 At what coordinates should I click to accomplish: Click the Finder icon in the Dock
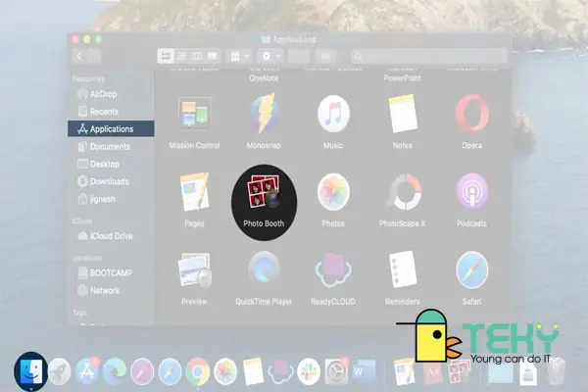(x=31, y=371)
